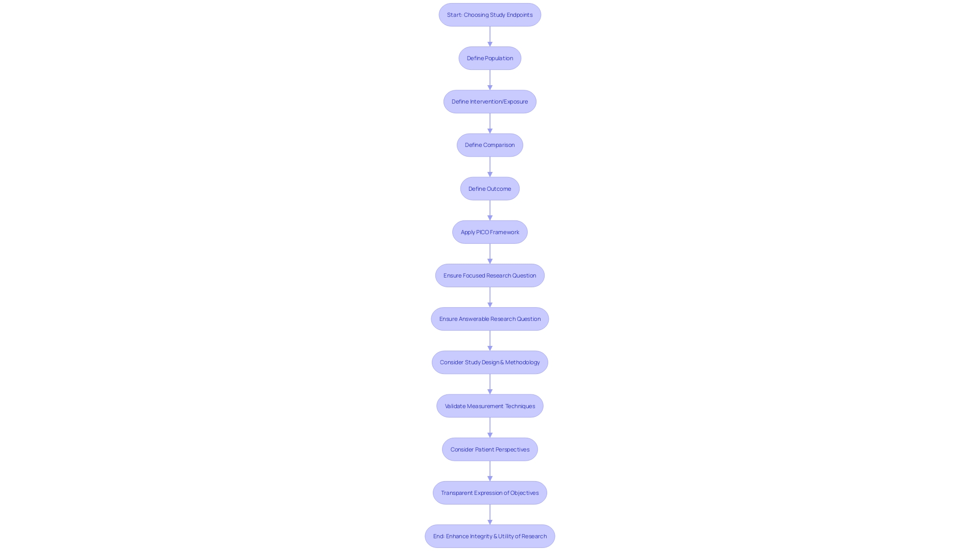Scroll down to view End node
Screen dimensions: 980x551
click(490, 536)
